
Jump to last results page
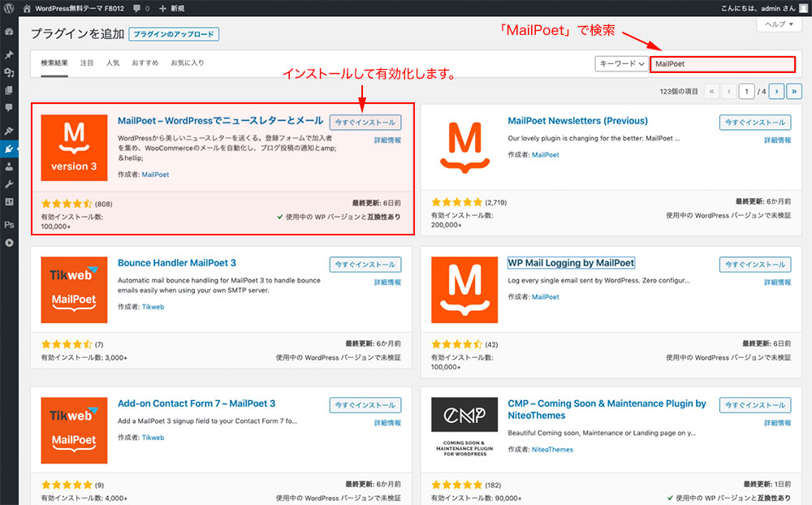click(x=794, y=91)
